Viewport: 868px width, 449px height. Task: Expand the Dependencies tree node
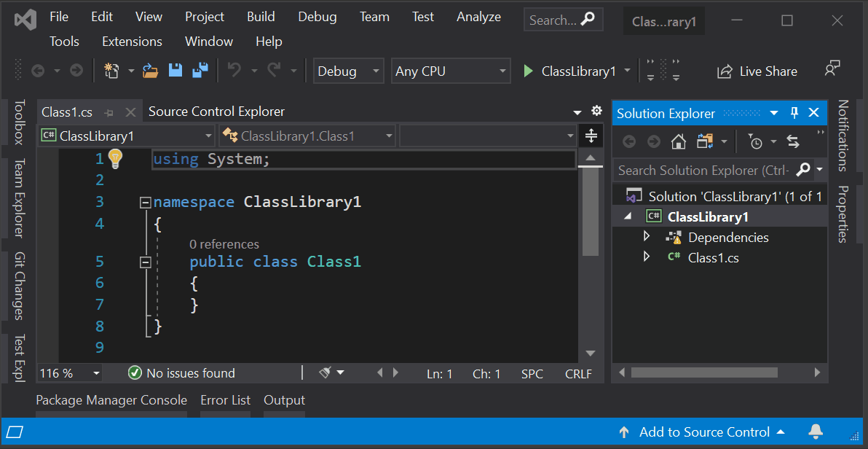pos(646,237)
